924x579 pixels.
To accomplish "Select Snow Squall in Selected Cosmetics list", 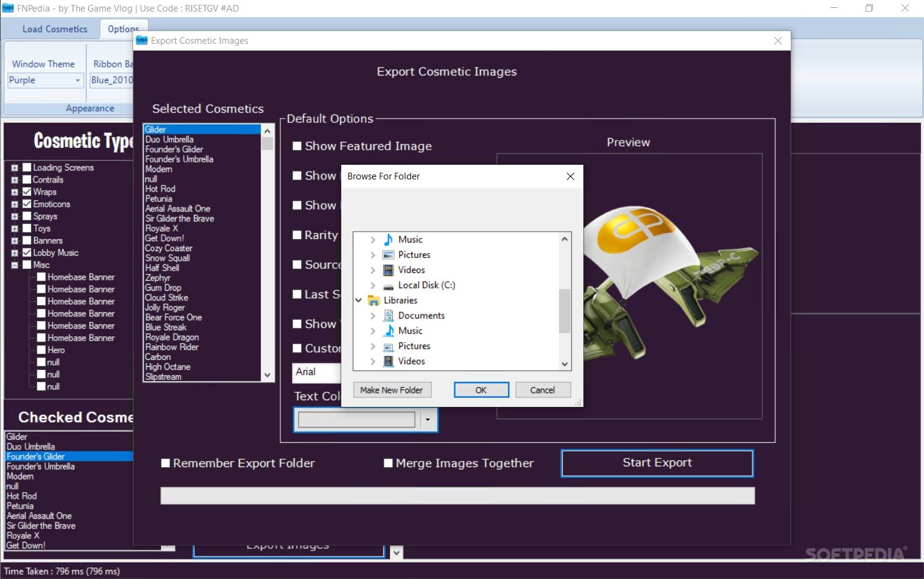I will (167, 258).
